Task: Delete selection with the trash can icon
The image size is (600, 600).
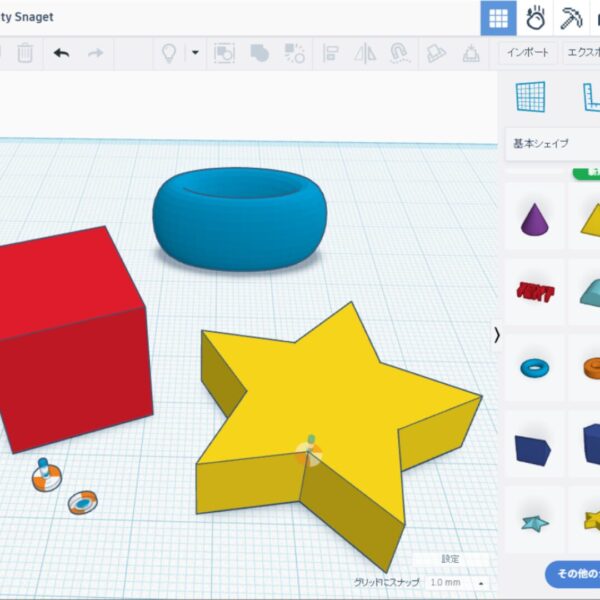Action: coord(25,52)
